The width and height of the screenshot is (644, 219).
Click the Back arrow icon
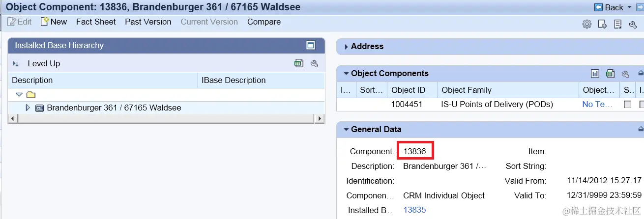(x=598, y=7)
